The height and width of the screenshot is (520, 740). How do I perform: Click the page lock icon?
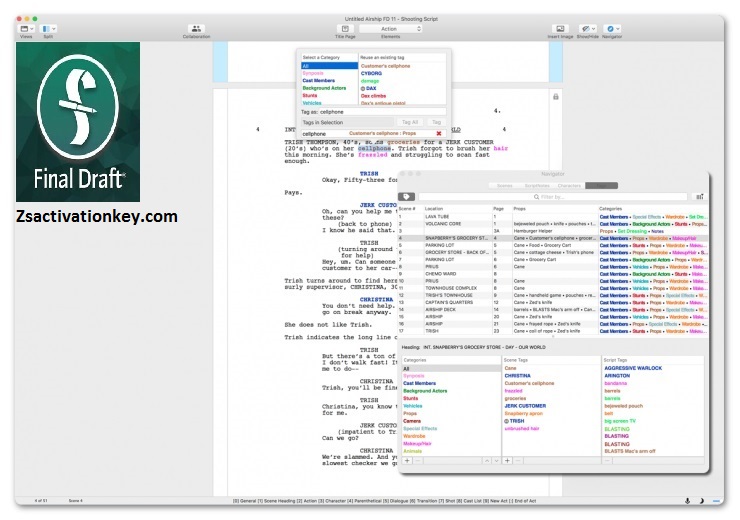555,97
